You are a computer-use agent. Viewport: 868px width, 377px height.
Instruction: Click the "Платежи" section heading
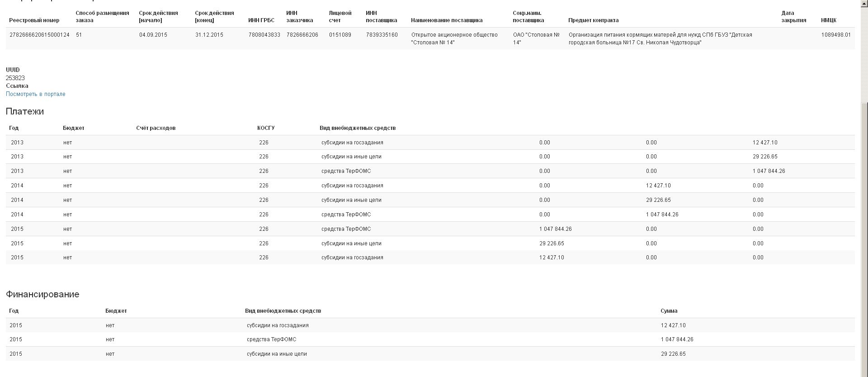tap(25, 111)
